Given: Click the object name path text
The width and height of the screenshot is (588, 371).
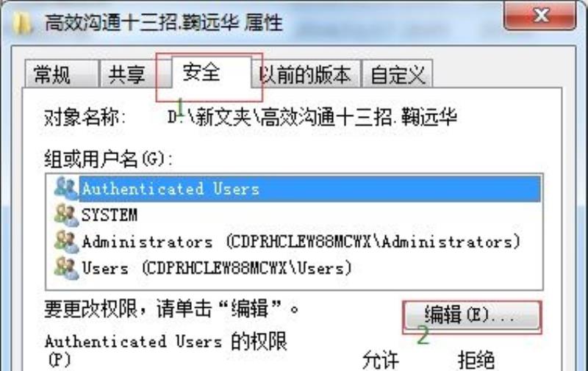Looking at the screenshot, I should click(312, 118).
